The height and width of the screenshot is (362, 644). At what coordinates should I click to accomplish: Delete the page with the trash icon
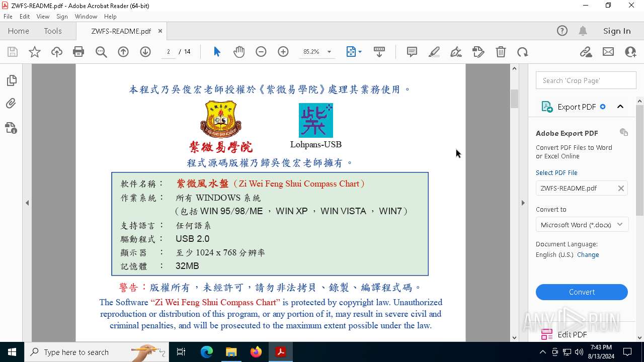(x=501, y=52)
